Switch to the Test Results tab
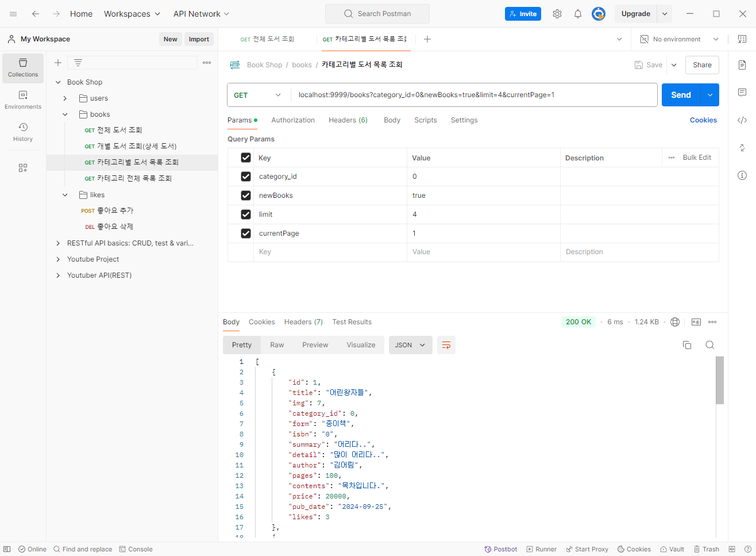 [352, 322]
